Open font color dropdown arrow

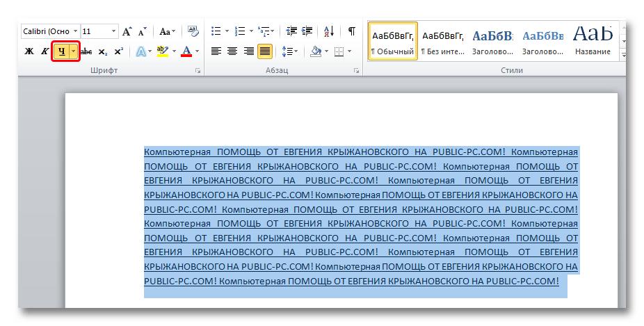pos(197,51)
